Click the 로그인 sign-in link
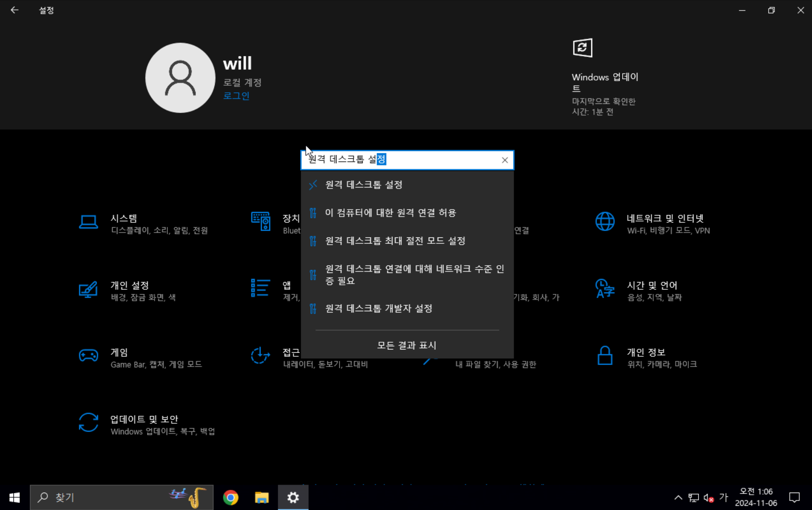Viewport: 812px width, 510px height. click(x=236, y=96)
